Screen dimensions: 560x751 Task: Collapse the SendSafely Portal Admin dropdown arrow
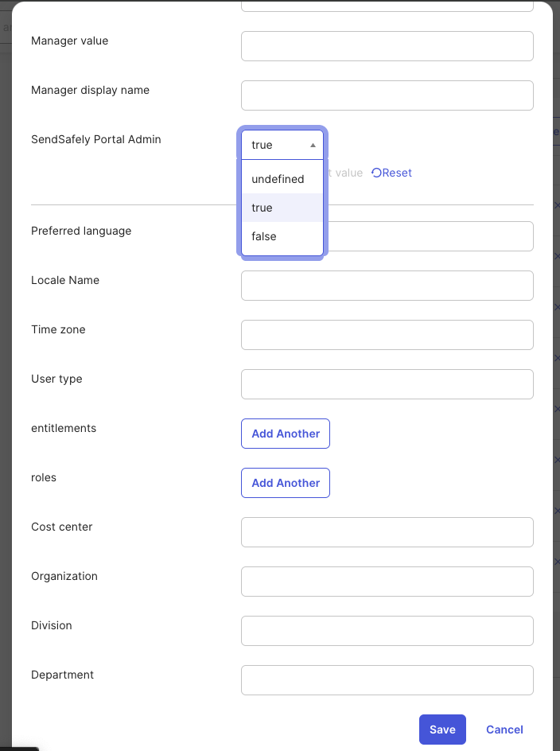click(313, 145)
